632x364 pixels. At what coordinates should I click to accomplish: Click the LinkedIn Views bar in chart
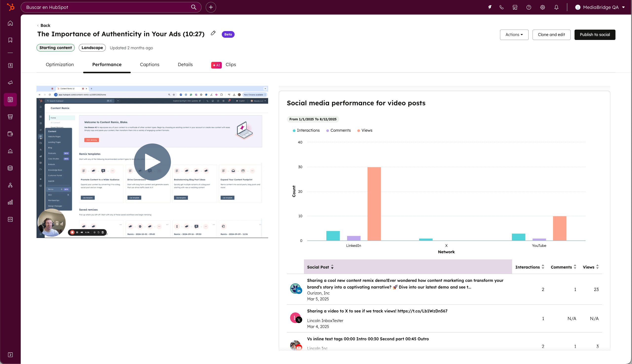click(374, 204)
